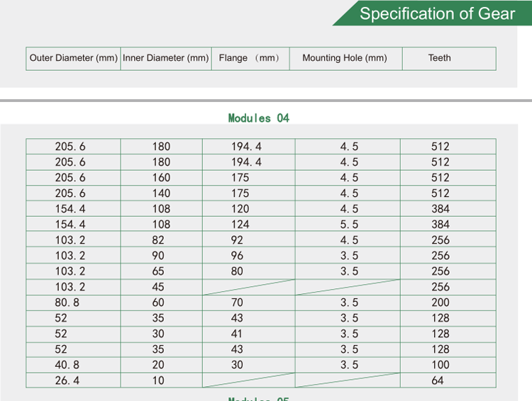532x401 pixels.
Task: Click the inner diameter '90' cell
Action: point(162,256)
